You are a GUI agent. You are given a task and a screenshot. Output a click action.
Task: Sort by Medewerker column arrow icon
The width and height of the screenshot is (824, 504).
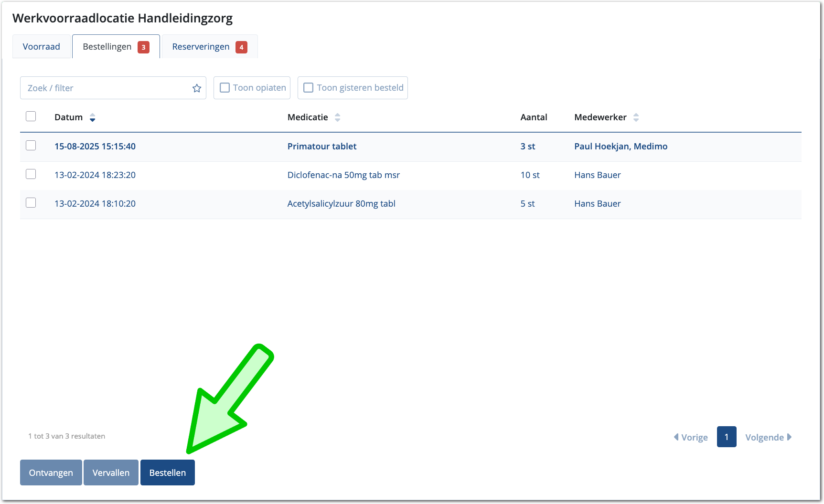coord(636,117)
